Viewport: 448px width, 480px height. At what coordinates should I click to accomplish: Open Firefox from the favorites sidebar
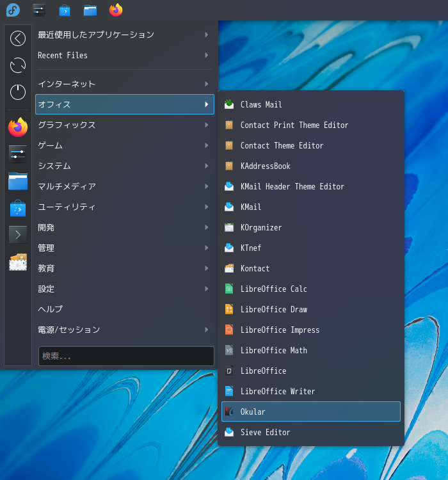(x=18, y=127)
